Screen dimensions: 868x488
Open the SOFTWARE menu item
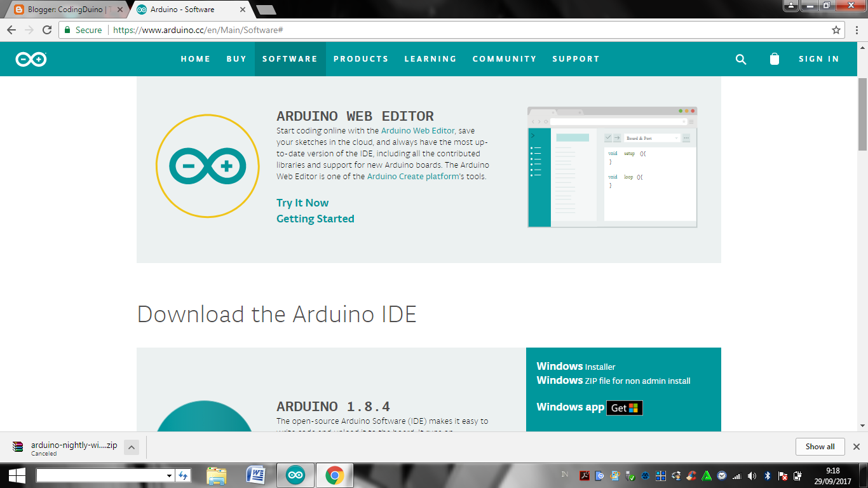point(290,58)
